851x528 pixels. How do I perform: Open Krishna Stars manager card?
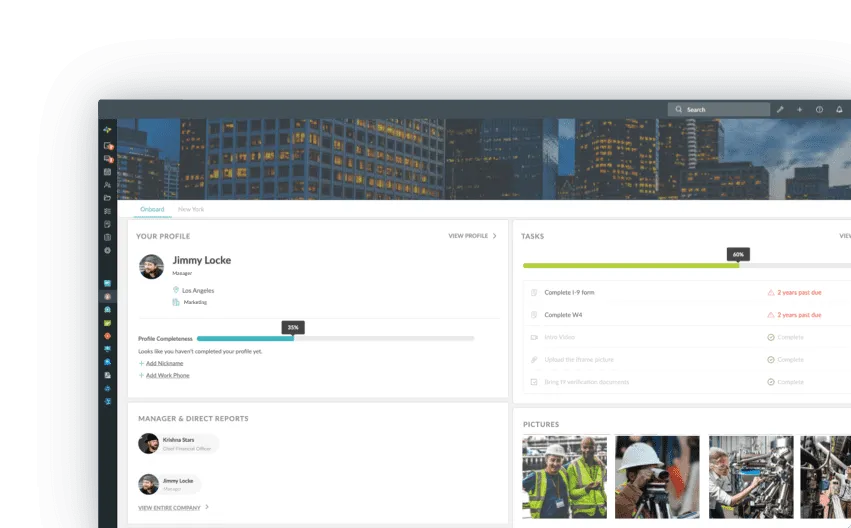tap(178, 444)
